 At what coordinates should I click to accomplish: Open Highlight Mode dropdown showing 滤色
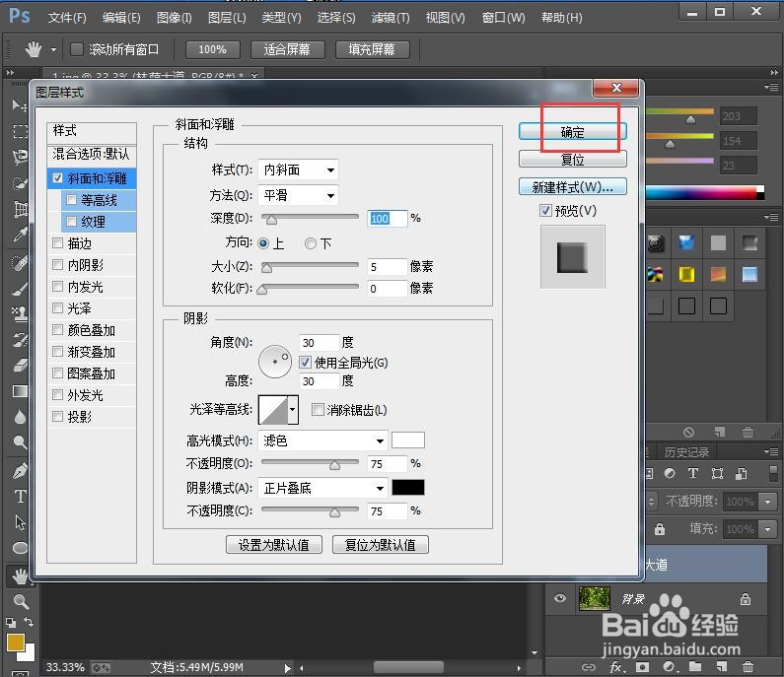[323, 440]
